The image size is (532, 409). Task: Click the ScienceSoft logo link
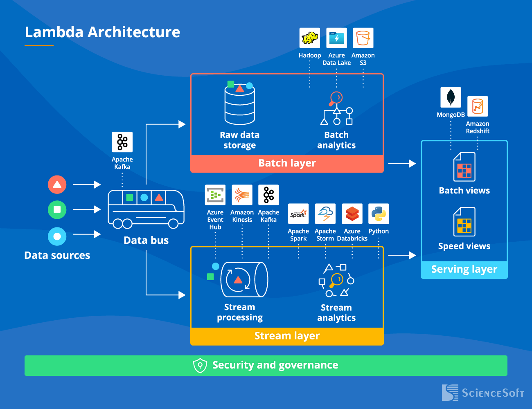click(x=483, y=393)
